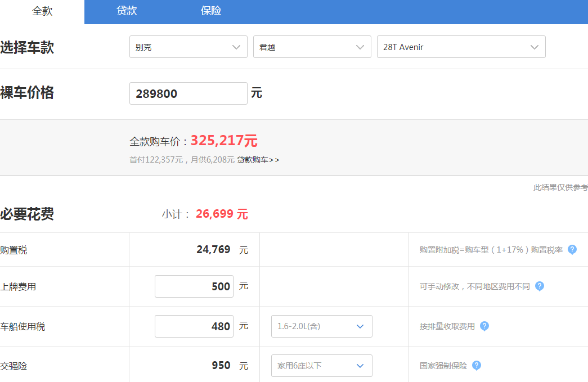Image resolution: width=588 pixels, height=382 pixels.
Task: Click the 购置附加税 formula description
Action: (491, 250)
